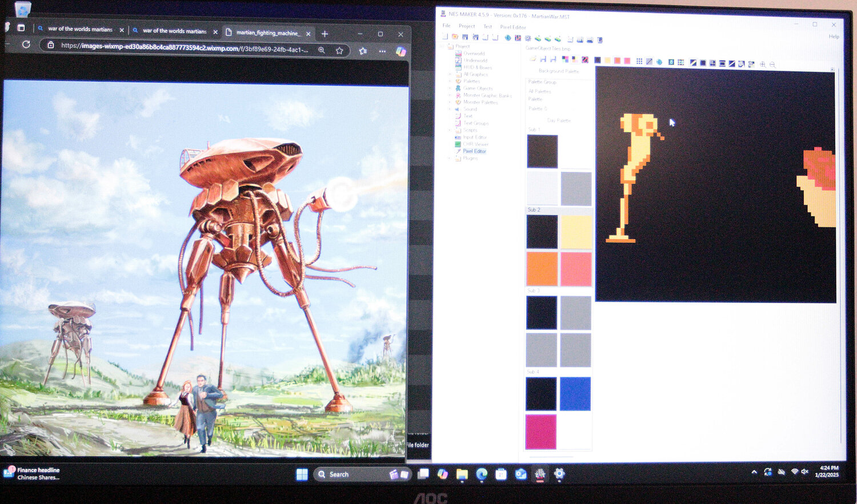This screenshot has height=504, width=857.
Task: Expand the Scripts tree node
Action: (x=450, y=130)
